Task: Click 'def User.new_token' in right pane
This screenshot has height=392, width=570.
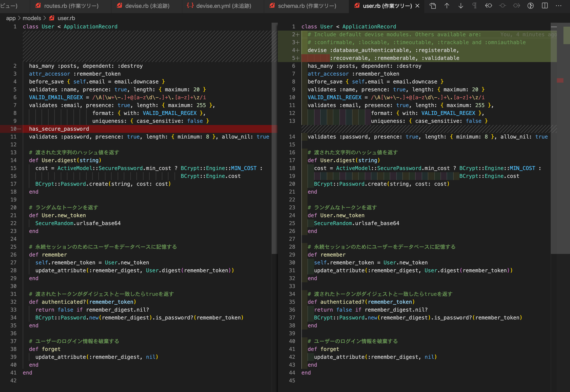Action: point(336,215)
